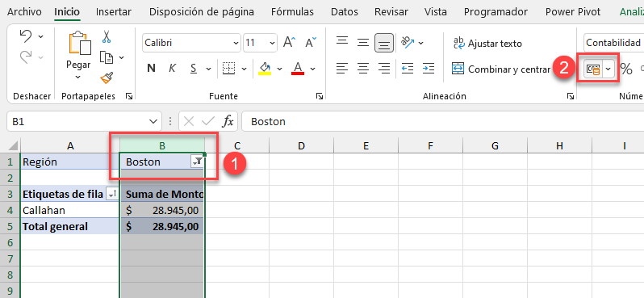The image size is (644, 298).
Task: Align text to middle vertically
Action: tap(363, 42)
